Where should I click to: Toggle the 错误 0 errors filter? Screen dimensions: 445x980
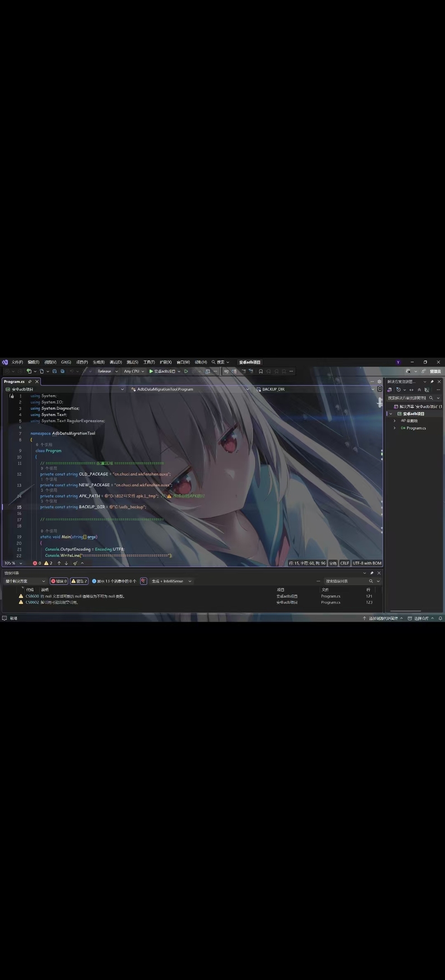click(59, 581)
